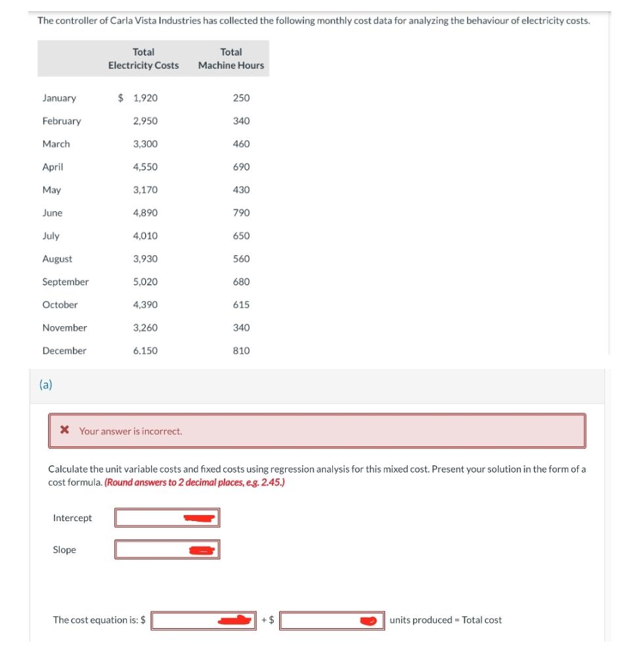The image size is (637, 672).
Task: Click the 'units produced = Total cost' text
Action: [x=444, y=619]
